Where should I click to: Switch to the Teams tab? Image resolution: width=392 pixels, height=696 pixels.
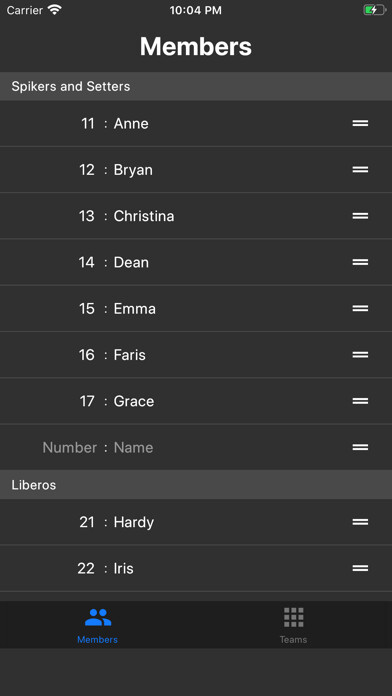click(x=293, y=625)
